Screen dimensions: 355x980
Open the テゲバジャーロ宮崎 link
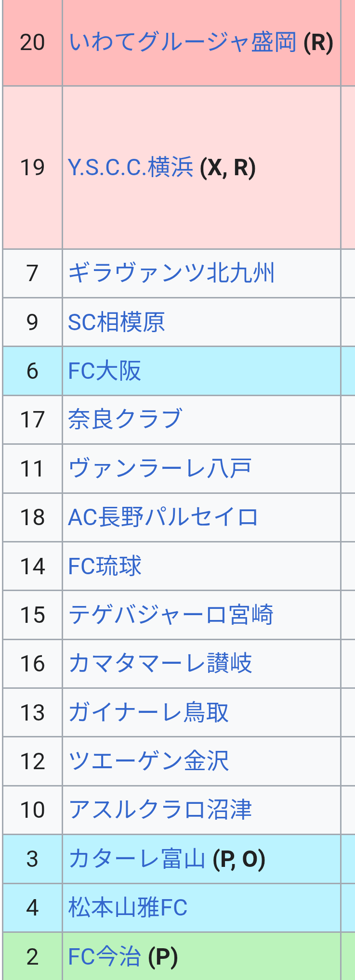point(171,615)
